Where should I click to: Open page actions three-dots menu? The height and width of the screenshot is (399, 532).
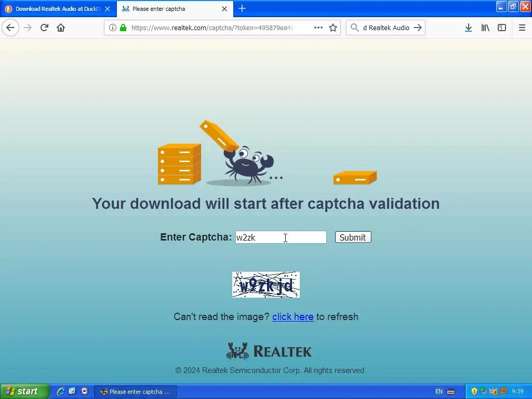point(318,28)
